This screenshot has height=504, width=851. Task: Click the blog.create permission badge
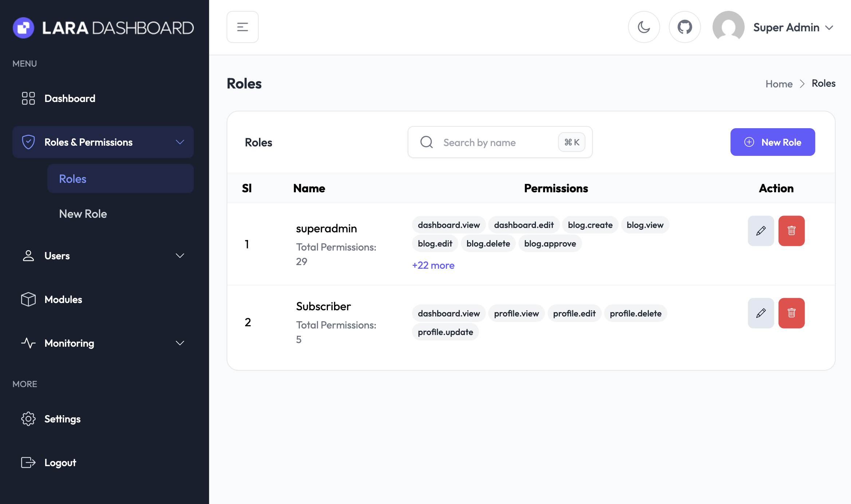(590, 225)
